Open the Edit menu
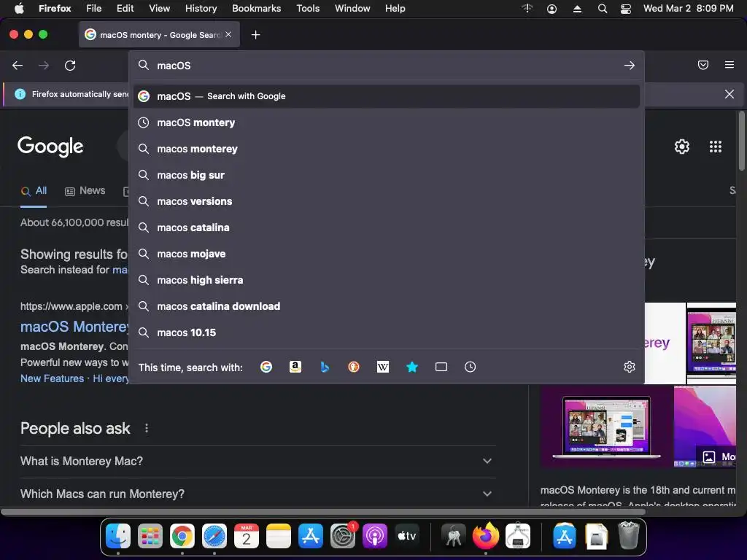This screenshot has width=747, height=560. [x=125, y=8]
